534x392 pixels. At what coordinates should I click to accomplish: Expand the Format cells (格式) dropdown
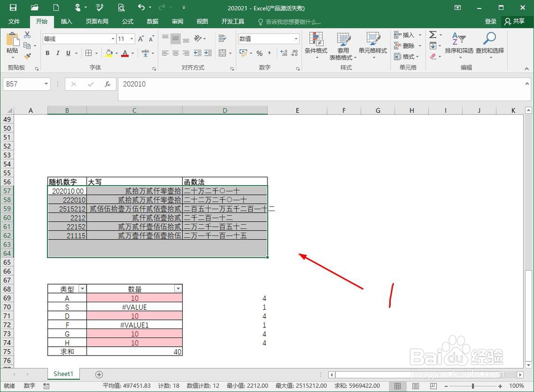tap(417, 57)
